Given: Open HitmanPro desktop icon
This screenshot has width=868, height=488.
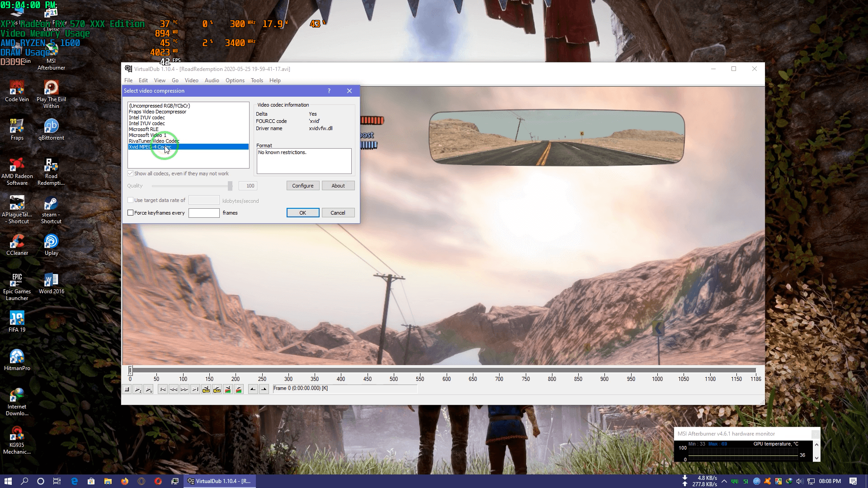Looking at the screenshot, I should tap(17, 360).
